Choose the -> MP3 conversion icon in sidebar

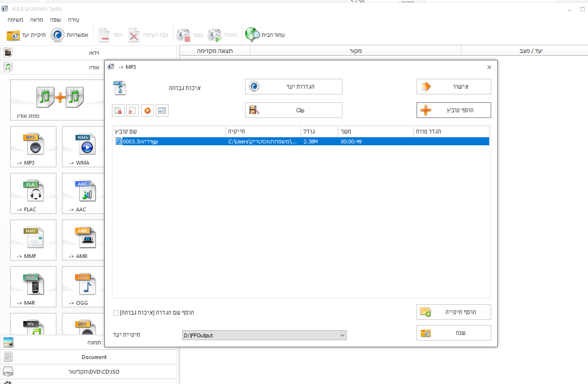click(33, 147)
